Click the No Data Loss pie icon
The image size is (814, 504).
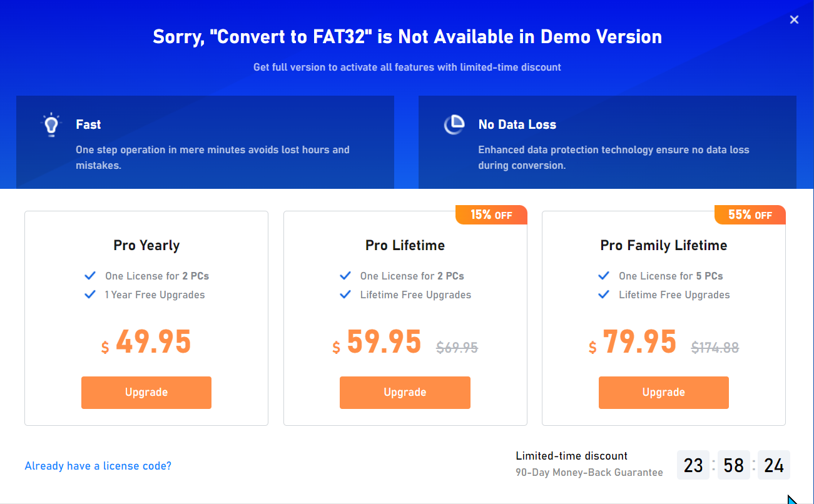[x=454, y=124]
